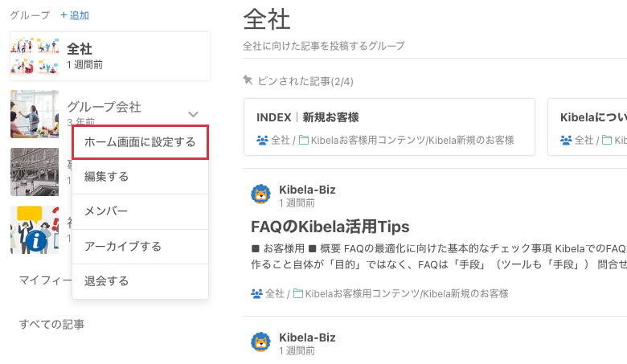Screen dimensions: 627x364
Task: Click the pin icon beside ピンされた記事
Action: click(248, 80)
